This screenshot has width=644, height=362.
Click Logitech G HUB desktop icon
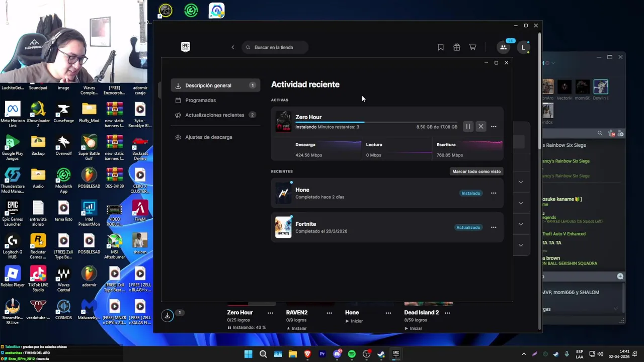point(13,246)
